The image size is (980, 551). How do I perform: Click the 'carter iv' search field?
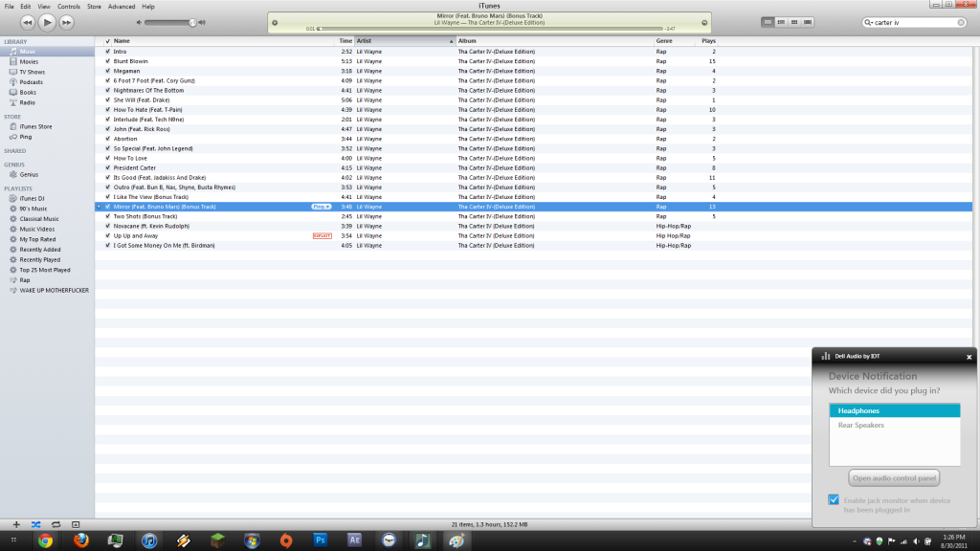tap(914, 23)
